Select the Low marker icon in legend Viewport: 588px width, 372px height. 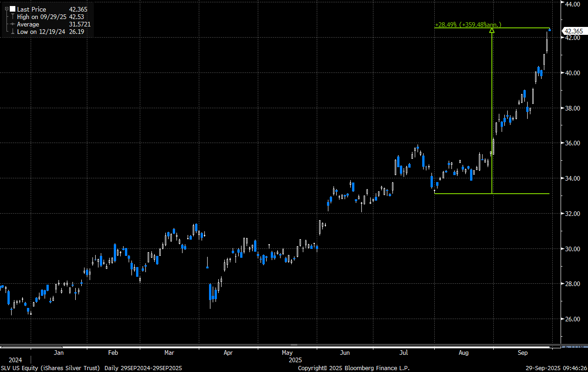pos(13,32)
